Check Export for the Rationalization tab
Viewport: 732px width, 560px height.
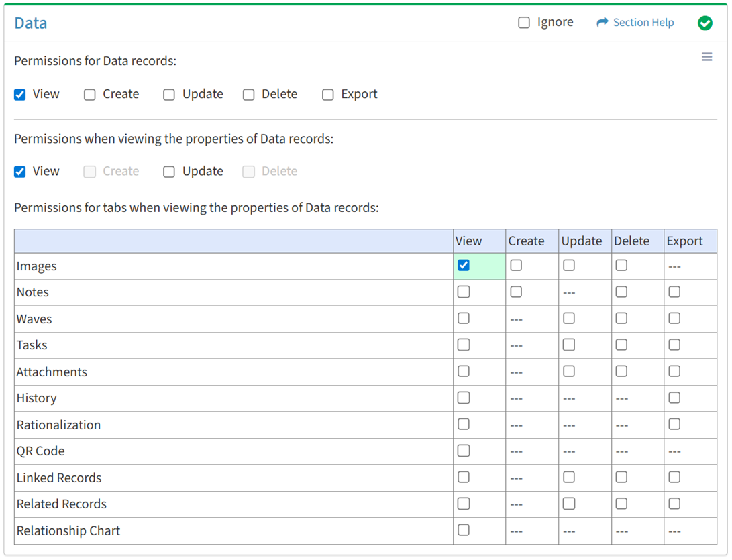coord(674,425)
